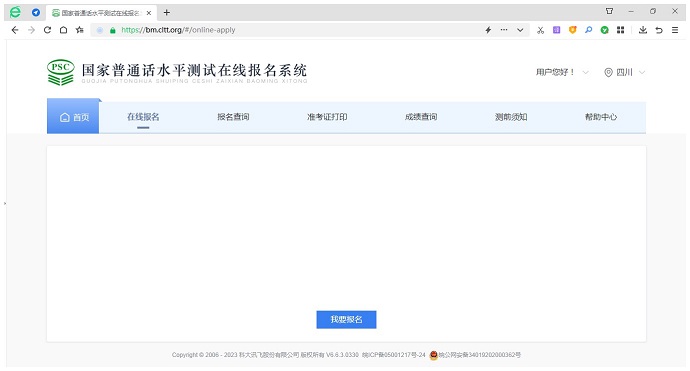Click the lightning speed-mode icon
The image size is (690, 371).
click(x=488, y=30)
